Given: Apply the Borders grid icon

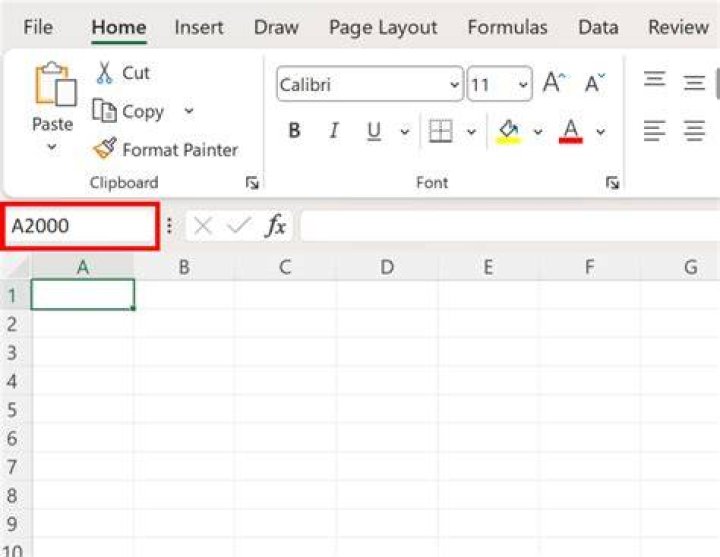Looking at the screenshot, I should pyautogui.click(x=440, y=131).
